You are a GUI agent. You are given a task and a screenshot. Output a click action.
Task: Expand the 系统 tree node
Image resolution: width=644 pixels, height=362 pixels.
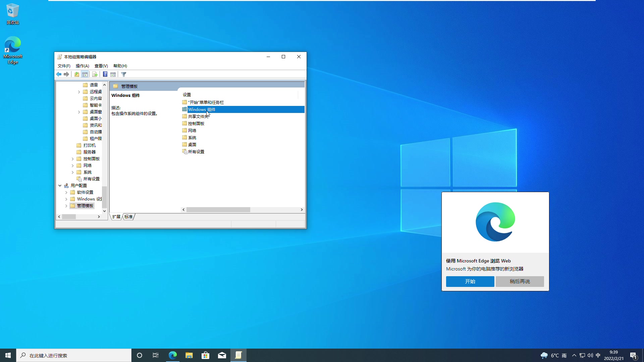click(72, 172)
